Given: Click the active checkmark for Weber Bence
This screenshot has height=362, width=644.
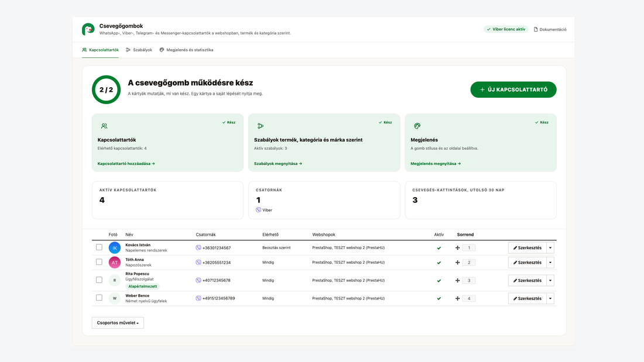Looking at the screenshot, I should [439, 299].
